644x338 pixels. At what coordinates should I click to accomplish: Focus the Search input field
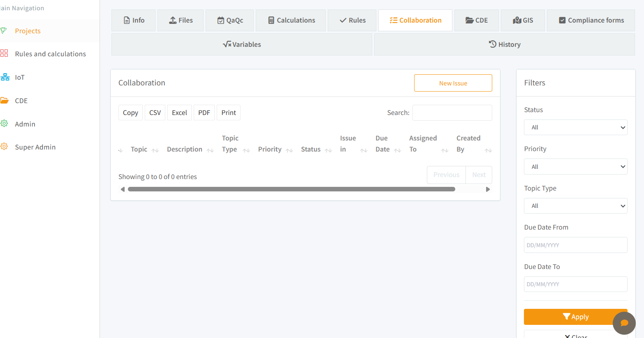pos(452,113)
